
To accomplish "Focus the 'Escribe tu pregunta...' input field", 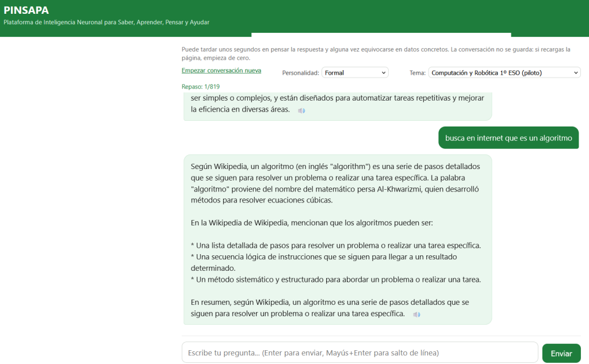I will pyautogui.click(x=360, y=352).
